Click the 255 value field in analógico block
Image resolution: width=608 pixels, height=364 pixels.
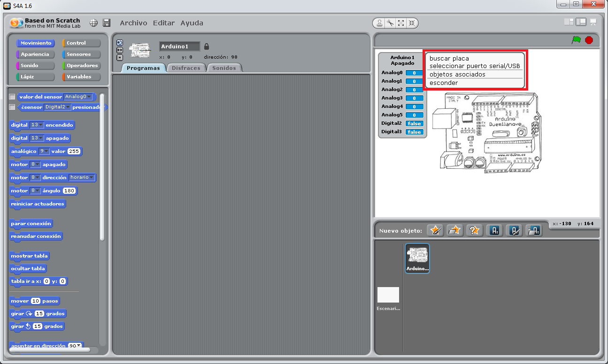point(74,152)
